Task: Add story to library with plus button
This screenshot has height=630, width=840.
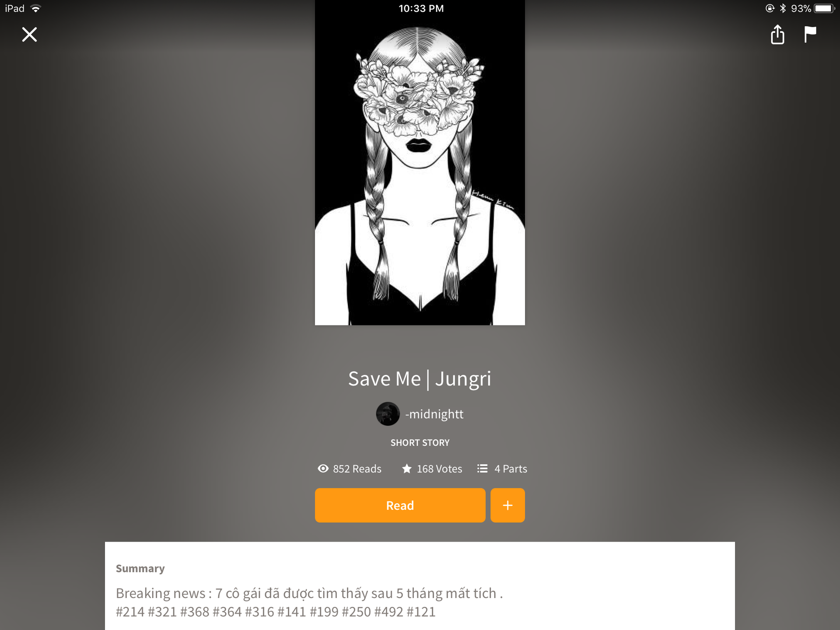Action: tap(507, 505)
